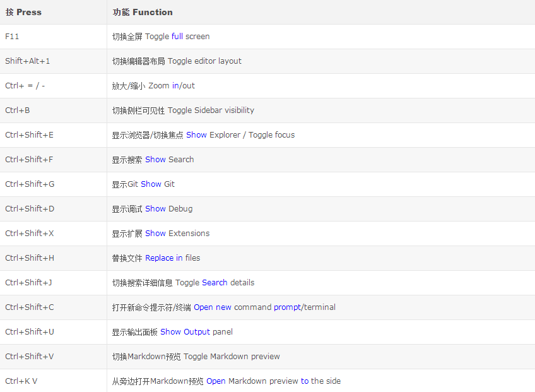Screen dimensions: 535x392
Task: Click the 'Open' link before 'Markdown preview to the side'
Action: pos(216,381)
